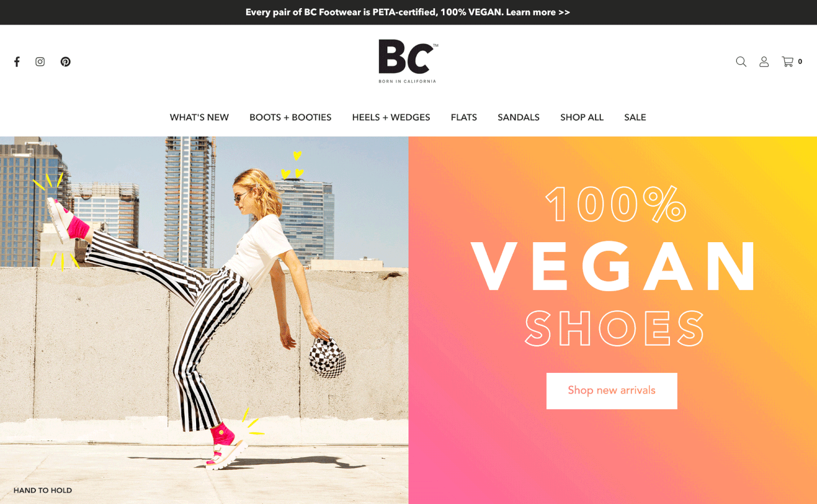Open the Facebook social icon
Screen dimensions: 817x504
17,62
